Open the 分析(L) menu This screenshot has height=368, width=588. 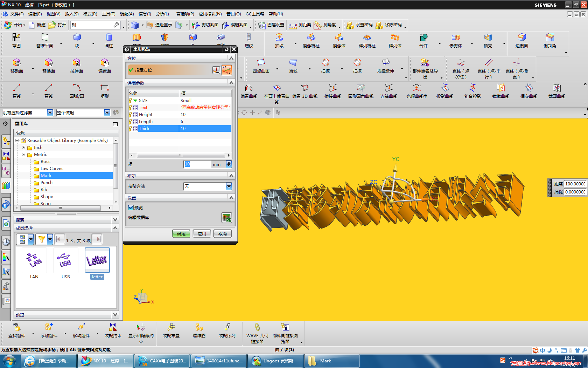[x=162, y=14]
